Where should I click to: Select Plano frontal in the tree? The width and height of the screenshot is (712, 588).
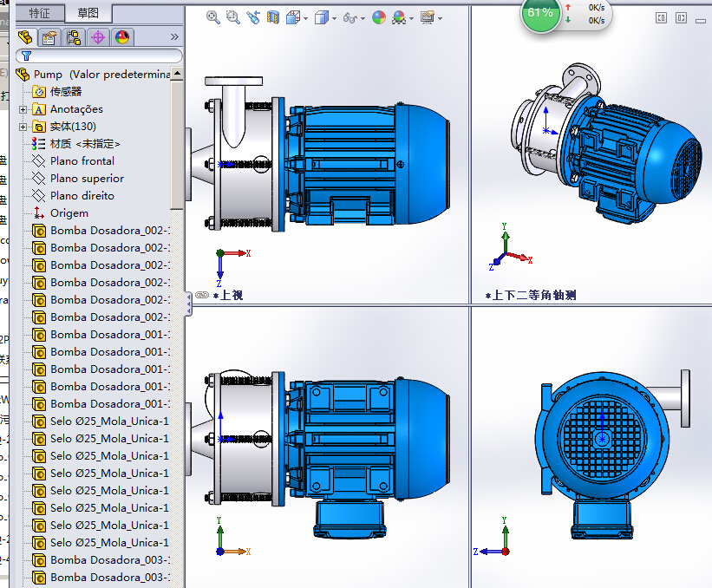click(x=82, y=161)
